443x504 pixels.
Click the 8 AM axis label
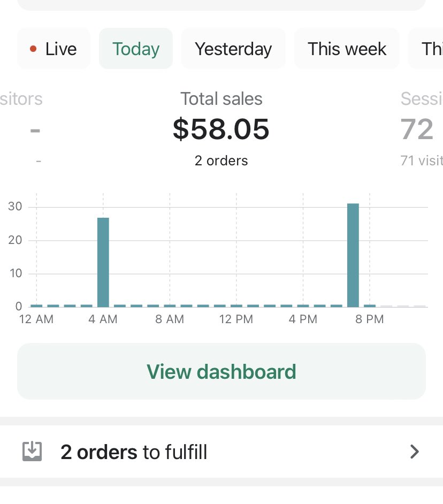[x=169, y=319]
